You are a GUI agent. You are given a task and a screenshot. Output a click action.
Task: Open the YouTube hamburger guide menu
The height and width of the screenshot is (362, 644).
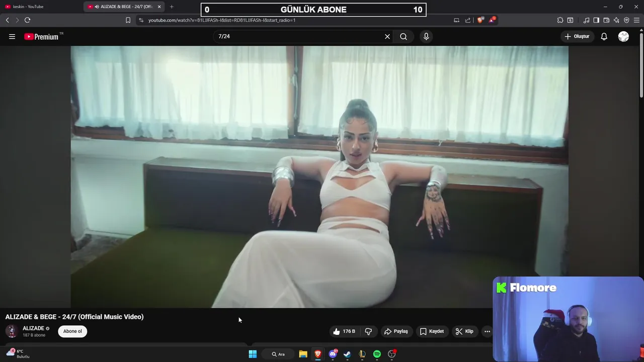pos(12,36)
